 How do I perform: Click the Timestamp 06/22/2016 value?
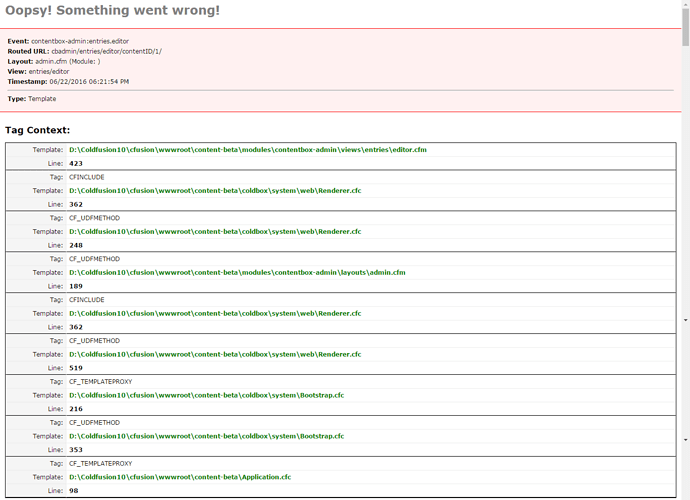(x=85, y=81)
